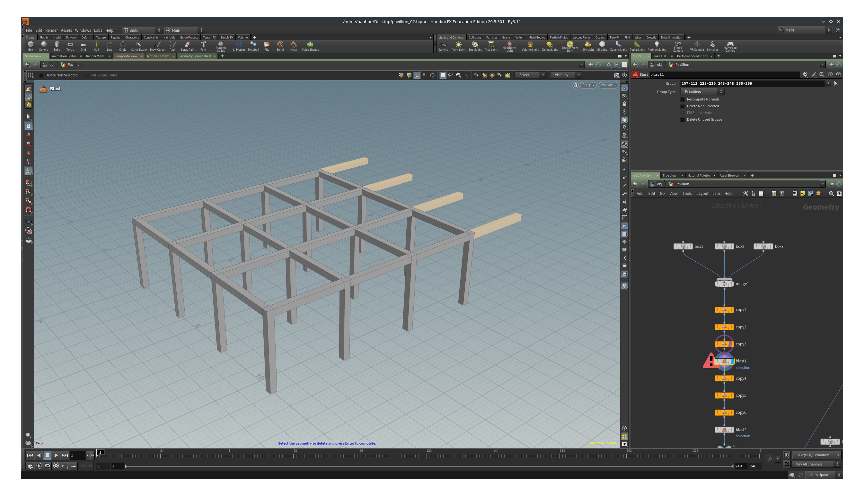
Task: Expand the Group Type dropdown
Action: coord(702,91)
